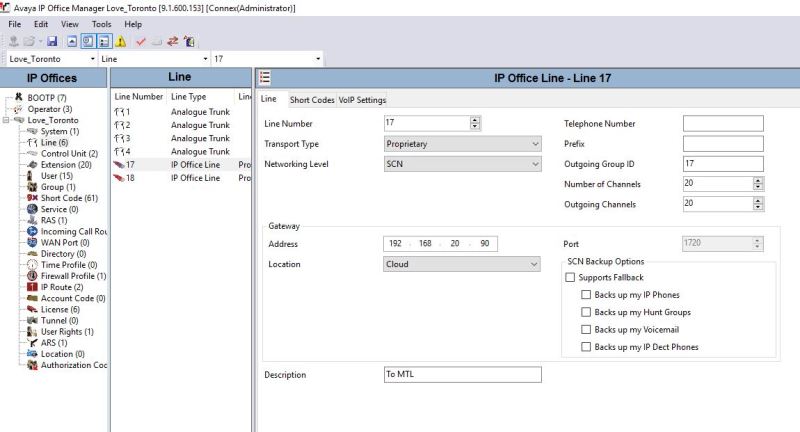Image resolution: width=800 pixels, height=432 pixels.
Task: Select Time Profile (0) tree node
Action: pos(69,265)
